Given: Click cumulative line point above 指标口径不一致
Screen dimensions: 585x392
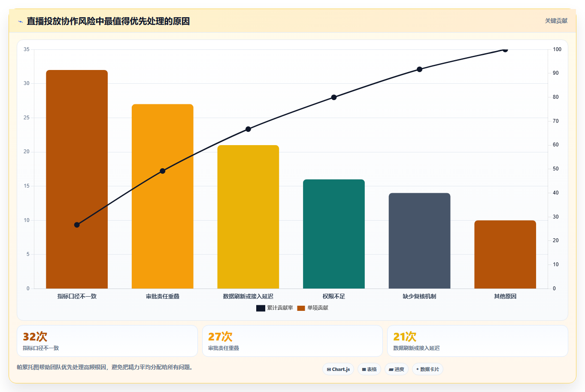Looking at the screenshot, I should point(77,225).
